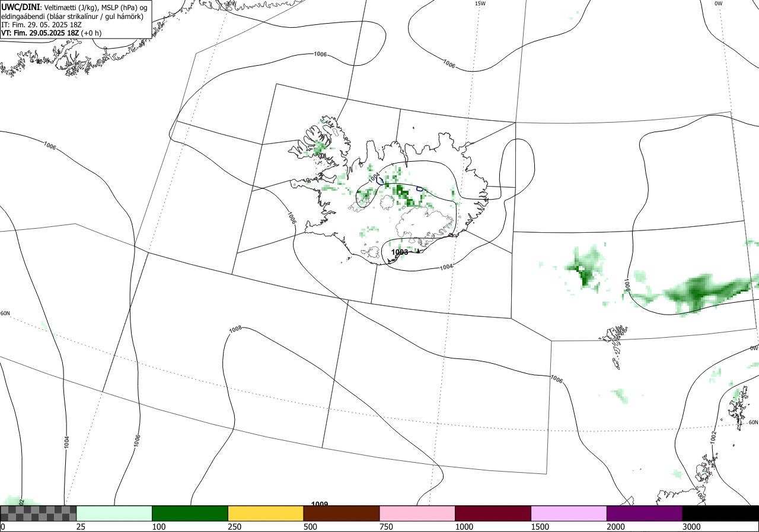Click the bold '1009' pressure label above the legend

point(320,504)
